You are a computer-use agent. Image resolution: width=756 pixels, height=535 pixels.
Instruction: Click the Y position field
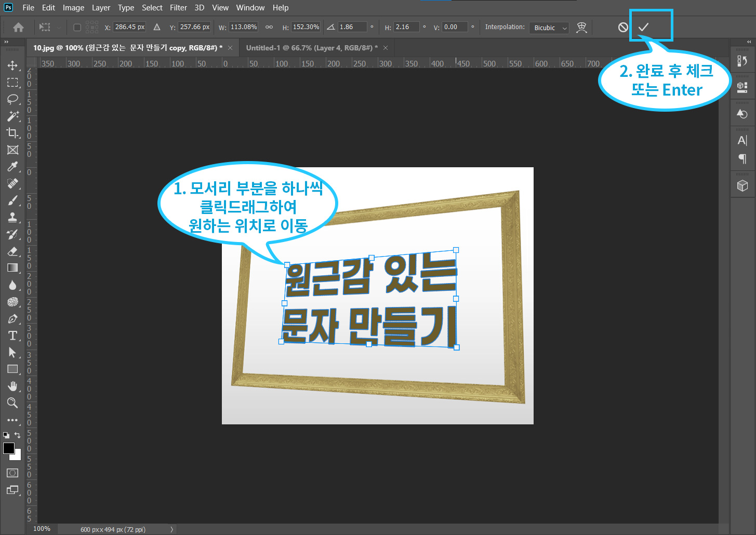[x=194, y=27]
